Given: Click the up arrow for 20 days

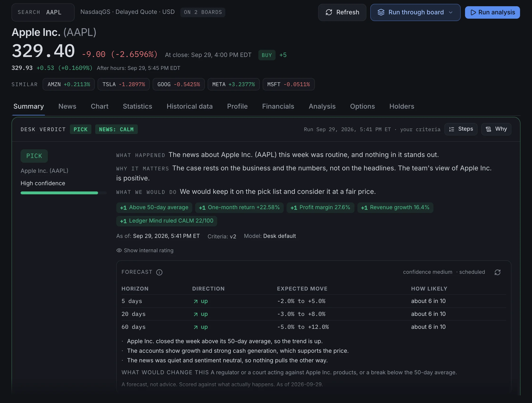Looking at the screenshot, I should point(195,314).
